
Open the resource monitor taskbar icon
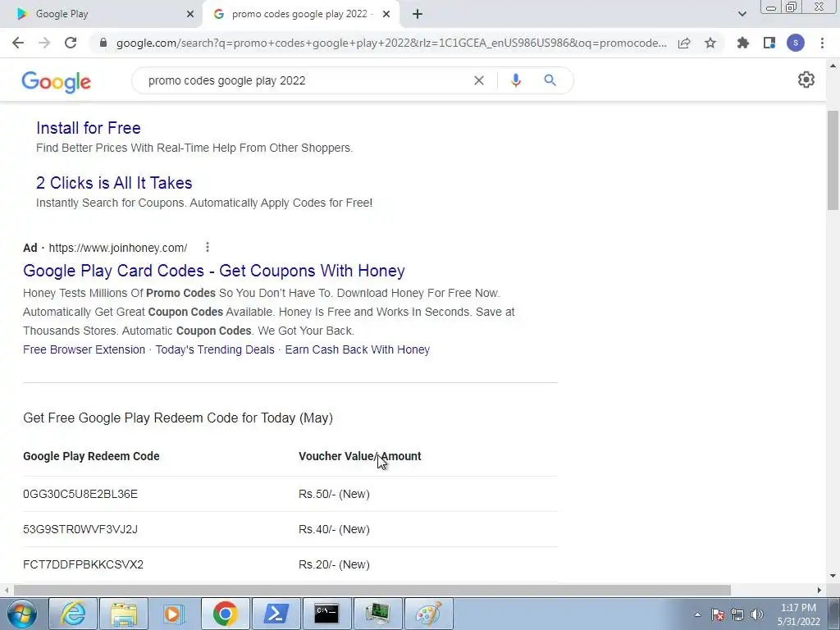tap(377, 614)
